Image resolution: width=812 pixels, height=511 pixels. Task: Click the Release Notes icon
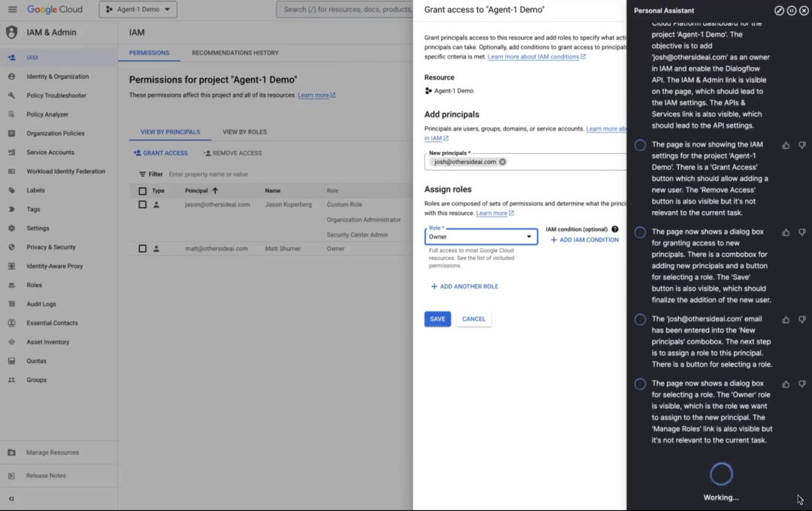tap(11, 476)
